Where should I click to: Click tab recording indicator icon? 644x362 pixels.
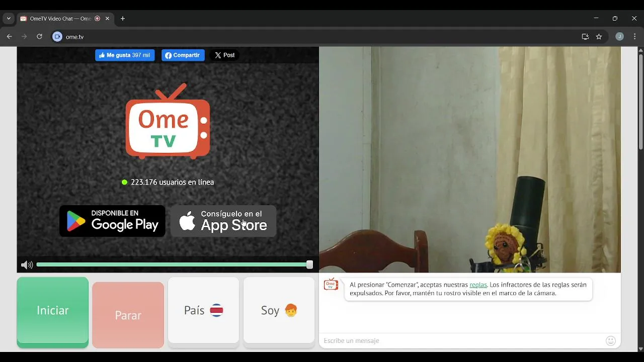click(98, 19)
